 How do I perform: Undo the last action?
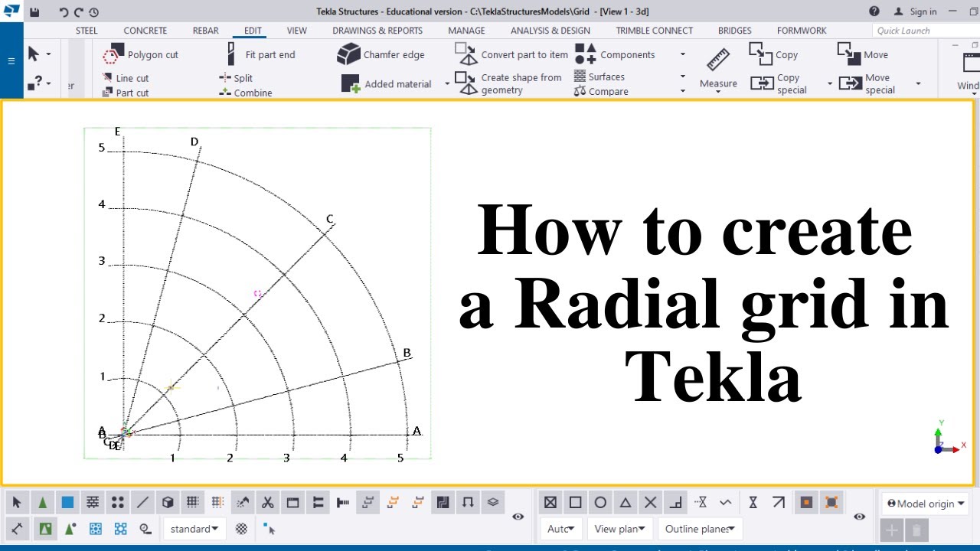point(64,11)
